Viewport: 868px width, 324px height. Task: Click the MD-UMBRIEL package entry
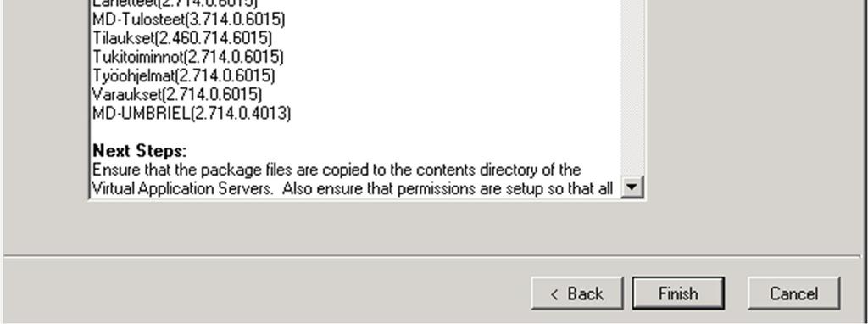coord(192,114)
